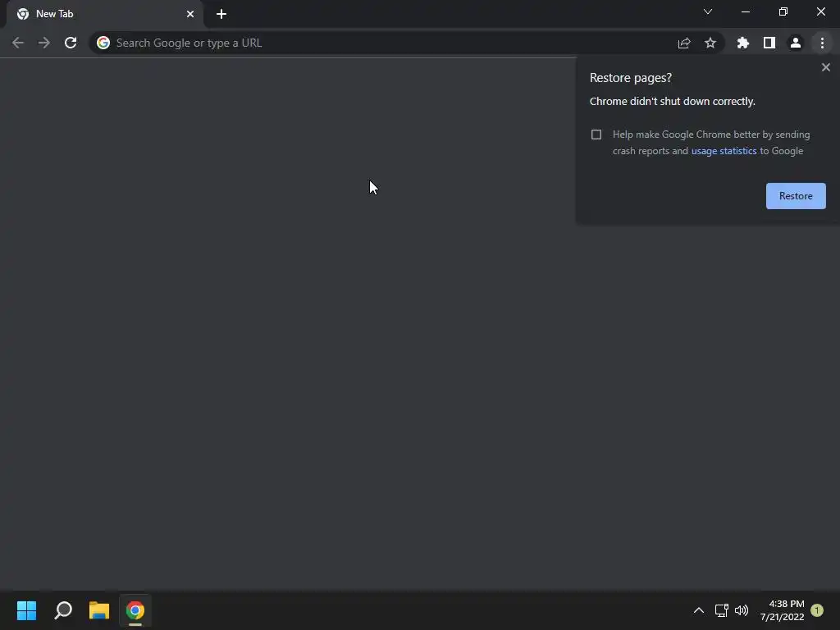Share this page icon in address bar
The image size is (840, 630).
(x=684, y=43)
